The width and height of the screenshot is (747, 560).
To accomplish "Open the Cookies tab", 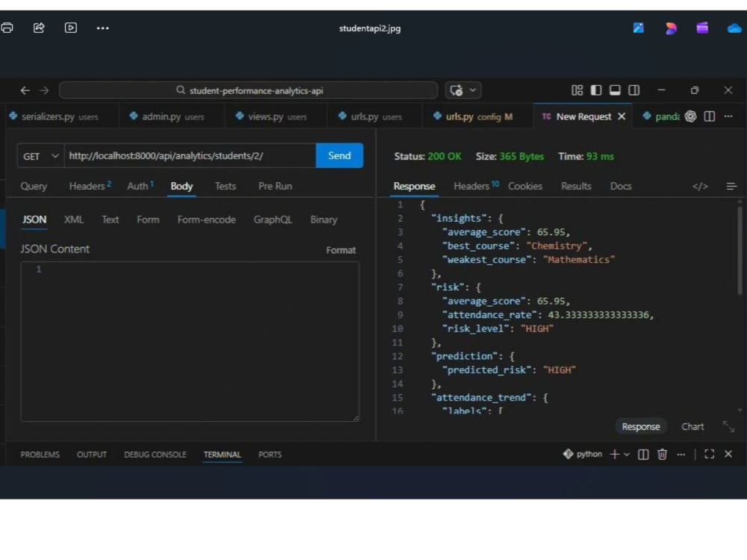I will click(525, 186).
